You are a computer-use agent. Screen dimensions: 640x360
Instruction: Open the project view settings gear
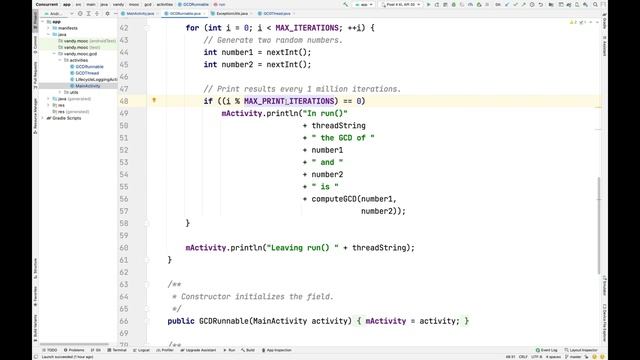pos(107,13)
